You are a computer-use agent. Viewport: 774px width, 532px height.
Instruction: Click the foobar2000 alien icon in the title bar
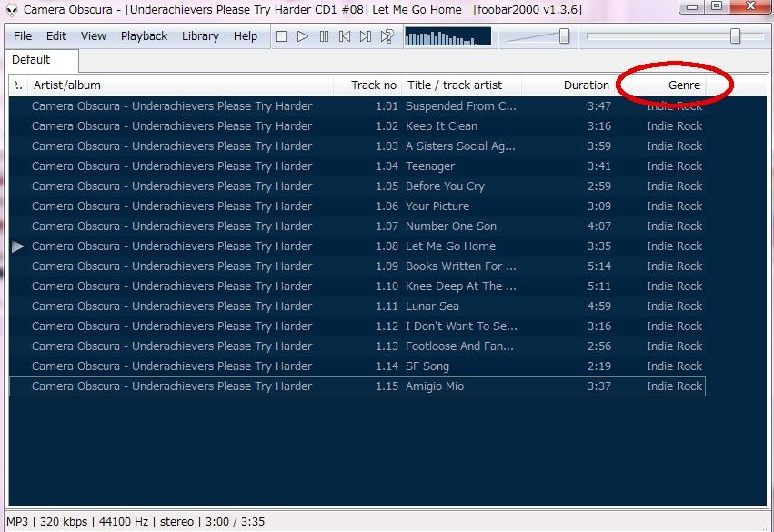point(12,9)
